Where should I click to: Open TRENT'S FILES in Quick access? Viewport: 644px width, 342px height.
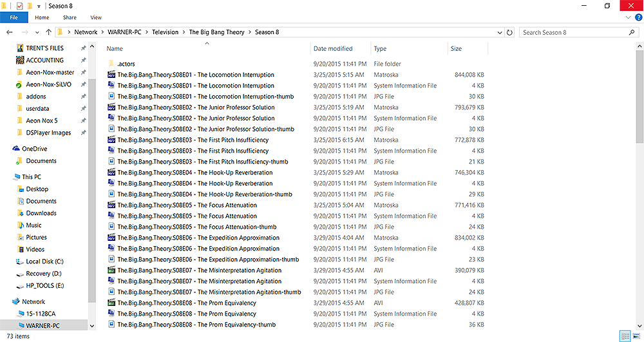point(45,48)
